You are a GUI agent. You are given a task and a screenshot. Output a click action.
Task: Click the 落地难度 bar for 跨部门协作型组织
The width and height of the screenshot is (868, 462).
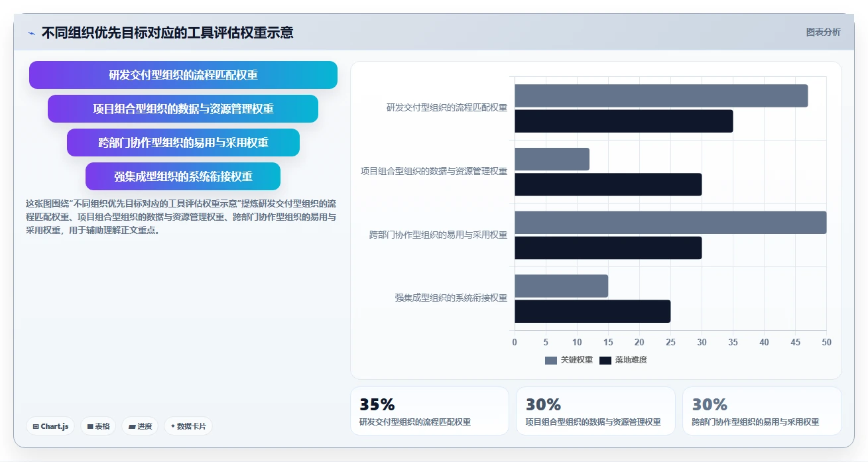tap(608, 247)
